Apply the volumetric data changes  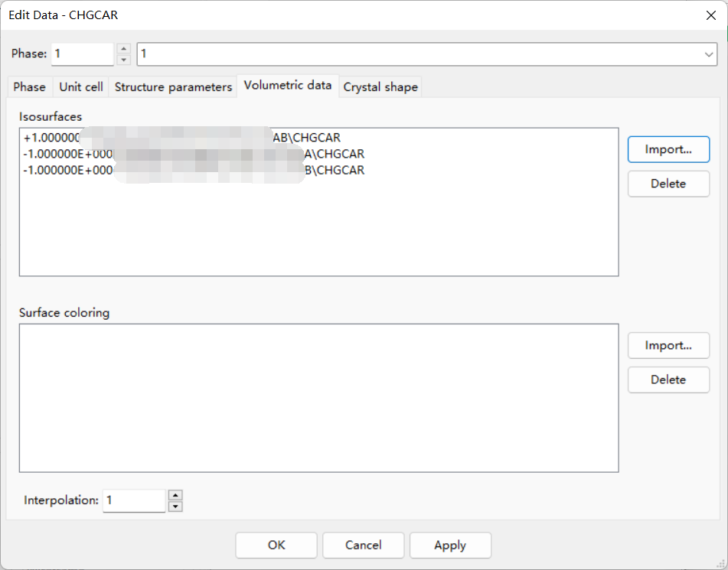[450, 546]
